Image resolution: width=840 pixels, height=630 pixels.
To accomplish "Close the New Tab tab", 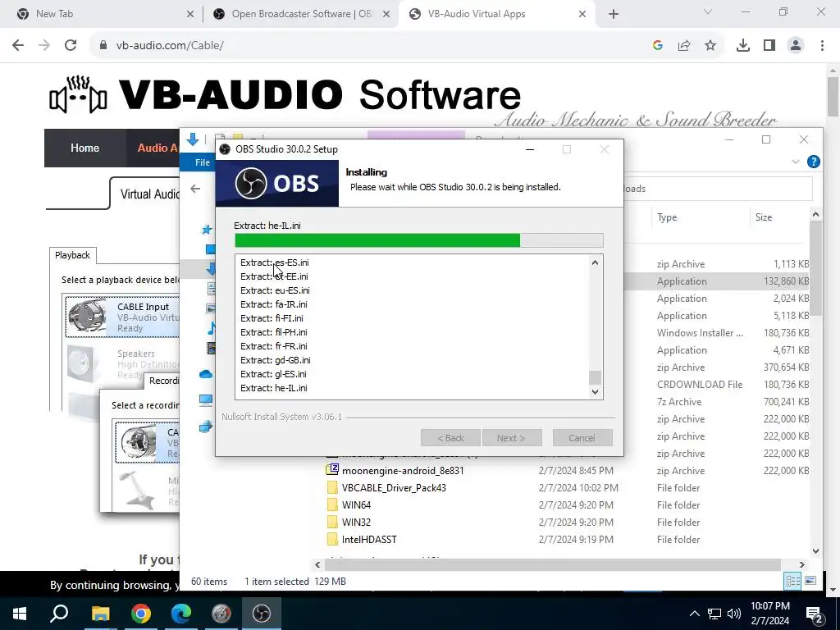I will point(190,15).
